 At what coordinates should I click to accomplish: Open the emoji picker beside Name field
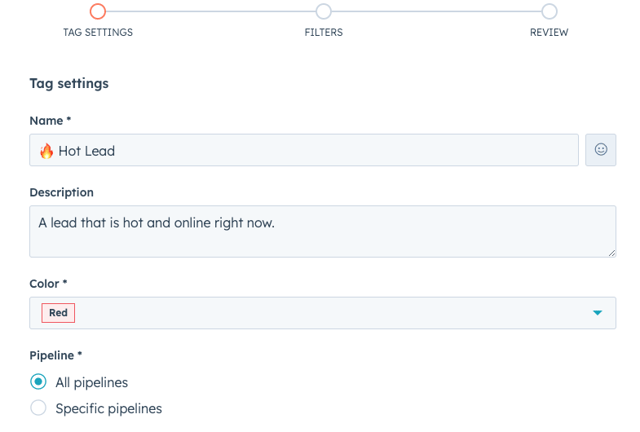pyautogui.click(x=600, y=150)
